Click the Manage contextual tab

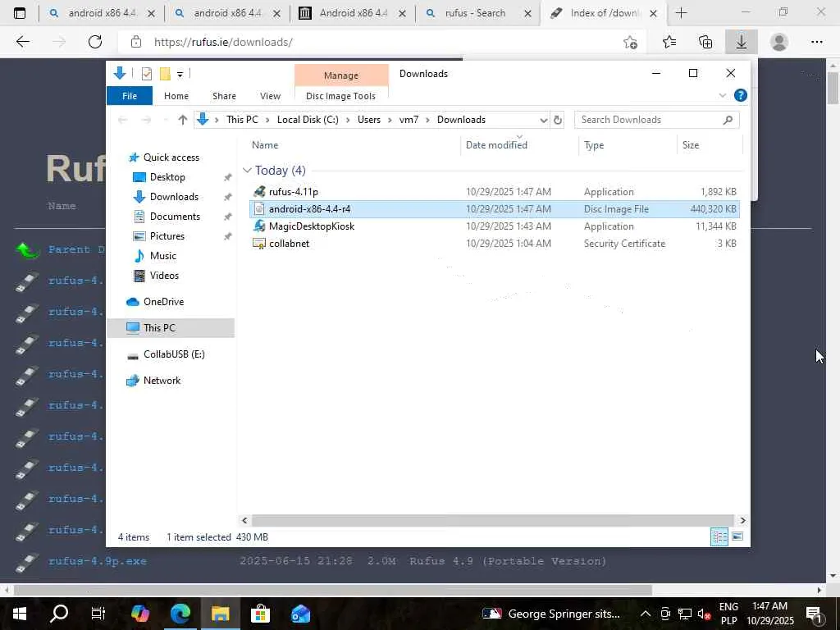tap(341, 75)
